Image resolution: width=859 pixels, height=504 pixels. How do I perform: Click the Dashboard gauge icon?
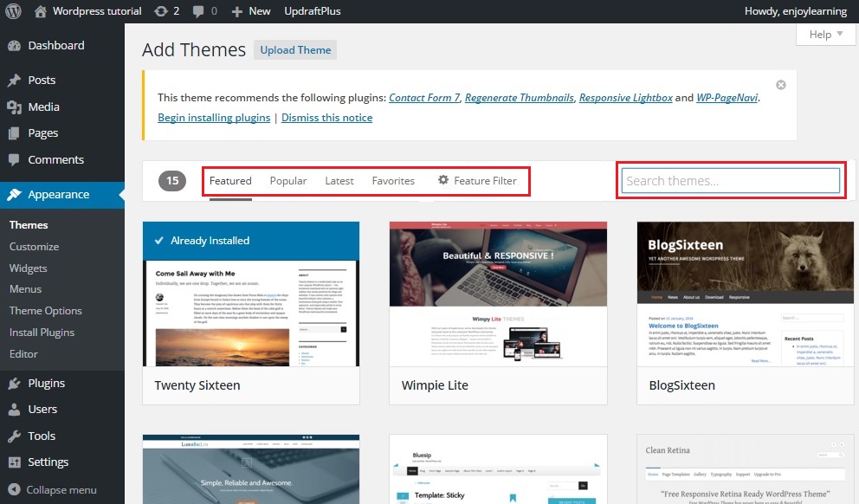[14, 46]
